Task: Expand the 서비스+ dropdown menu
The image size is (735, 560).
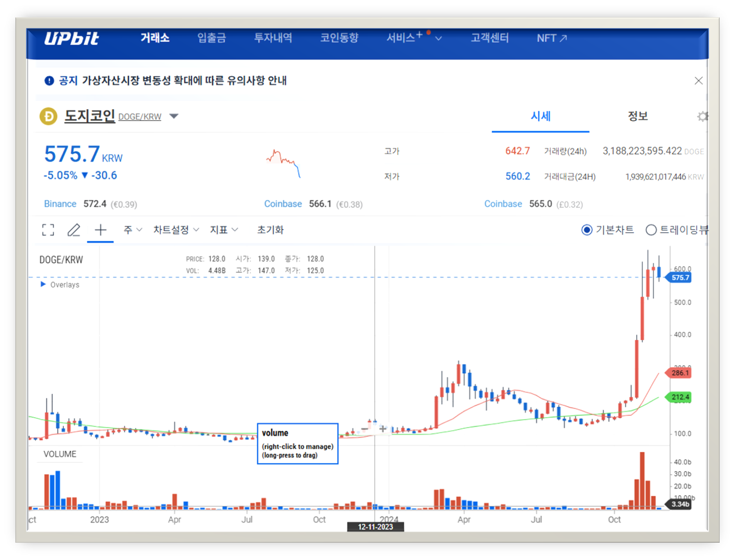Action: (414, 38)
